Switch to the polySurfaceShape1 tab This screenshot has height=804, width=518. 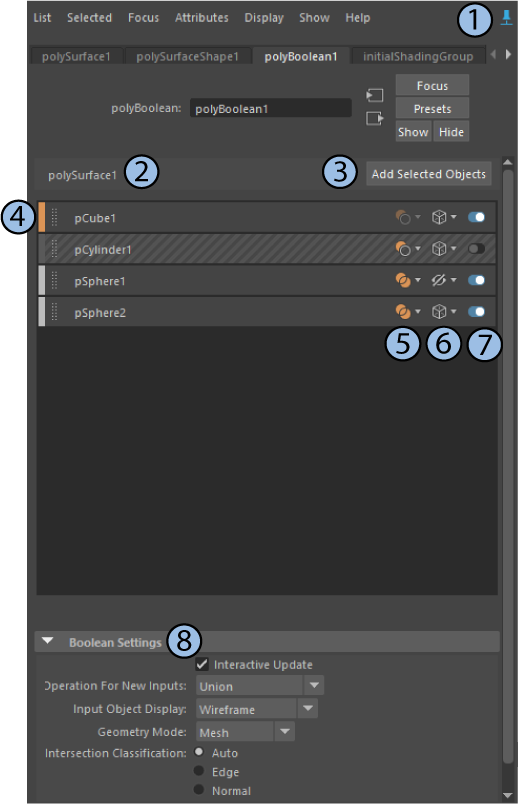point(188,56)
